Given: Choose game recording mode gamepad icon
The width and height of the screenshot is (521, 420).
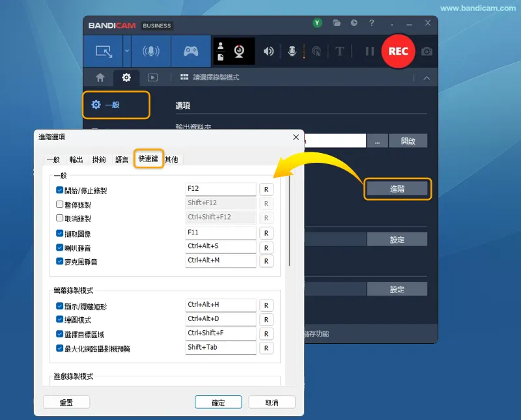Looking at the screenshot, I should pos(191,51).
